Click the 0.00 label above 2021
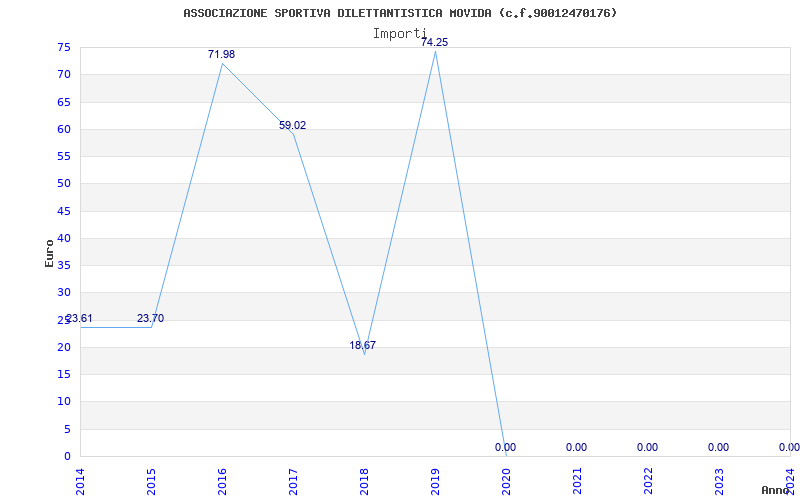 (x=577, y=447)
